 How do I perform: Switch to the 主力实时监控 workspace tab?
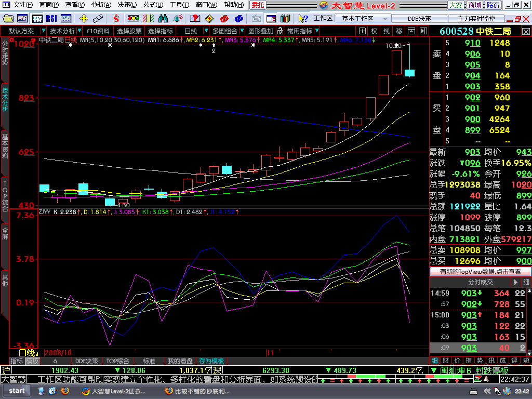point(476,18)
